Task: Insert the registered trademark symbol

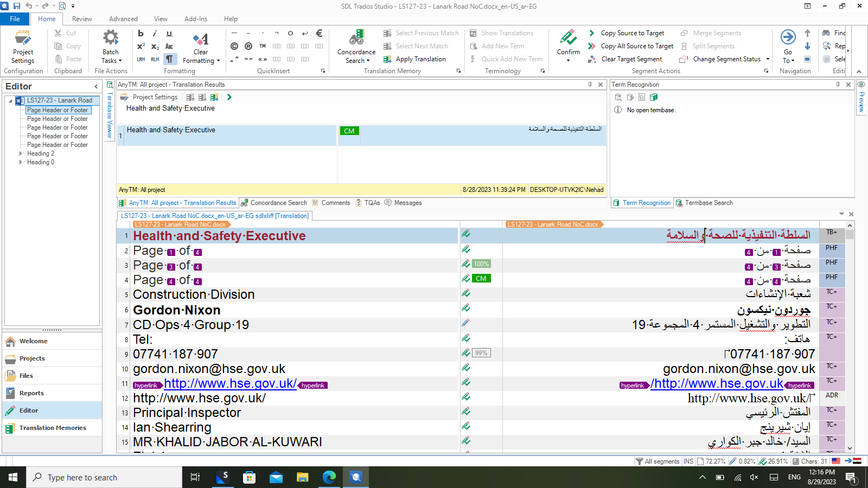Action: point(248,46)
